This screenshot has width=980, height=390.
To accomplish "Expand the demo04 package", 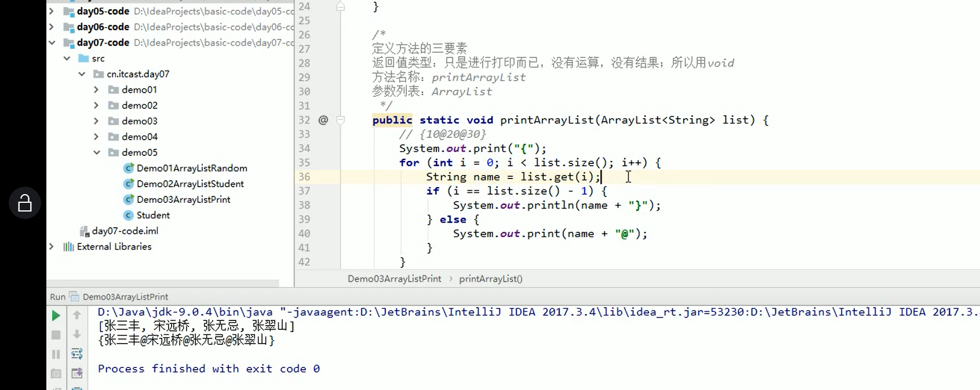I will [x=97, y=136].
